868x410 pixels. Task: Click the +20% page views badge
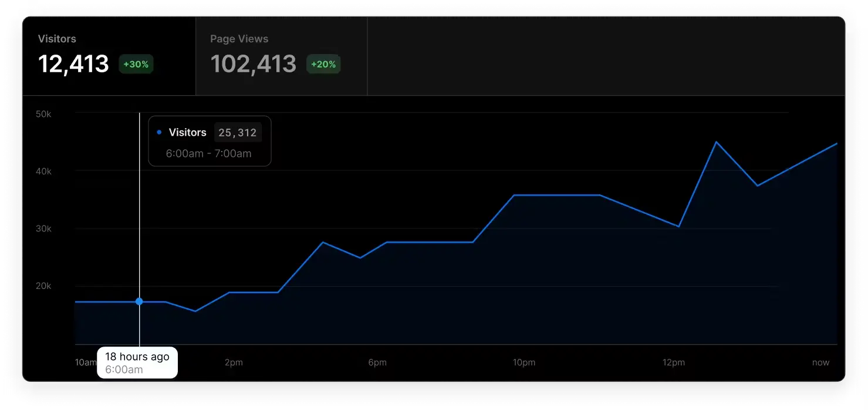point(323,64)
